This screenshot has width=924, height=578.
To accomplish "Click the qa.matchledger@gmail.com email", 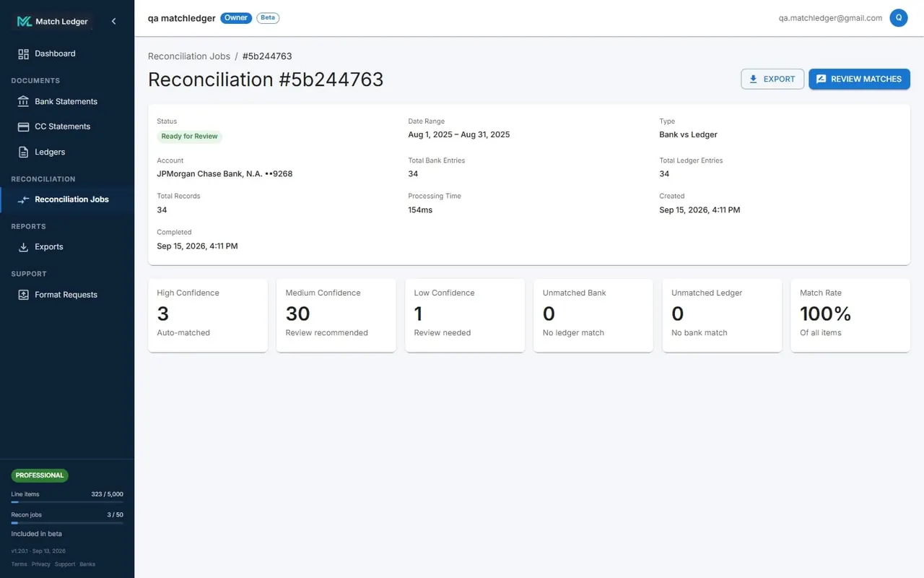I will (830, 18).
